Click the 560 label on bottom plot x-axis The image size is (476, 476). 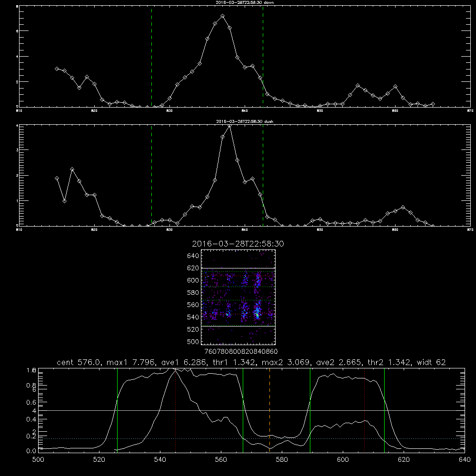click(x=221, y=460)
